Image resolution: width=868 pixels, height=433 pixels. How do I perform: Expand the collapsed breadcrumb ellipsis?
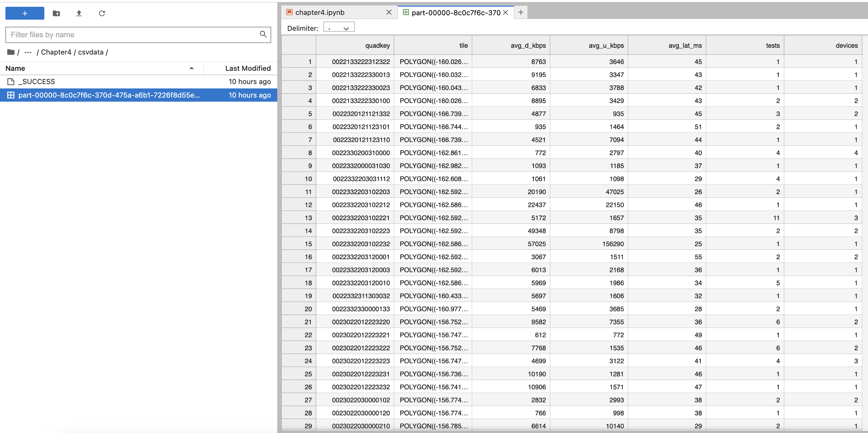[x=28, y=52]
